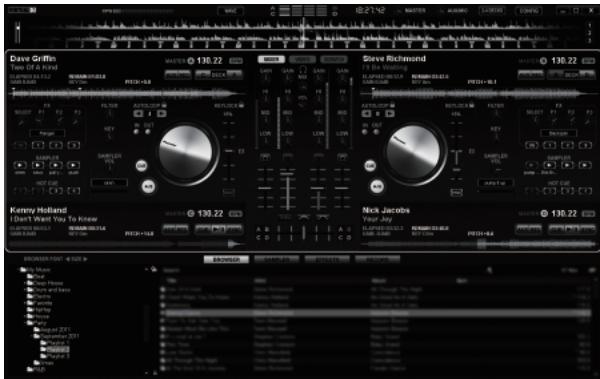Click the CUE button on right deck
Image resolution: width=600 pixels, height=379 pixels.
click(x=370, y=165)
